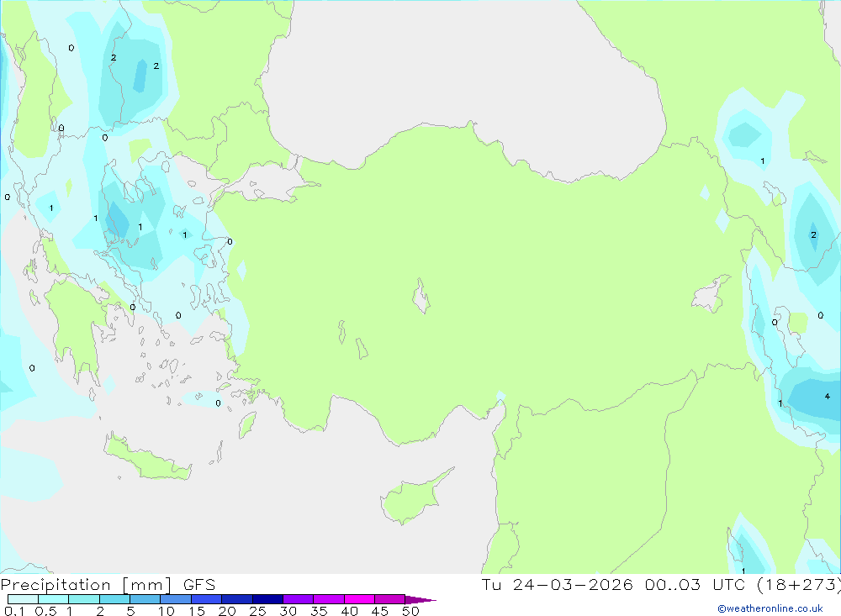Pick the 5–10 mm legend color swatch
Screen dimensions: 841x616
point(145,599)
